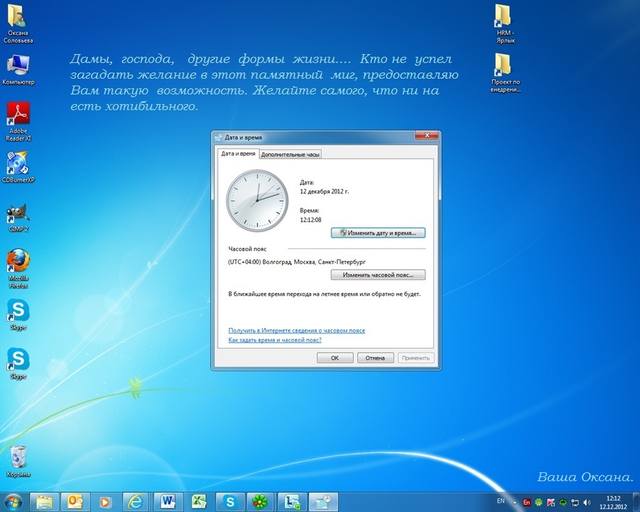Confirm the dialog with OK

point(335,358)
